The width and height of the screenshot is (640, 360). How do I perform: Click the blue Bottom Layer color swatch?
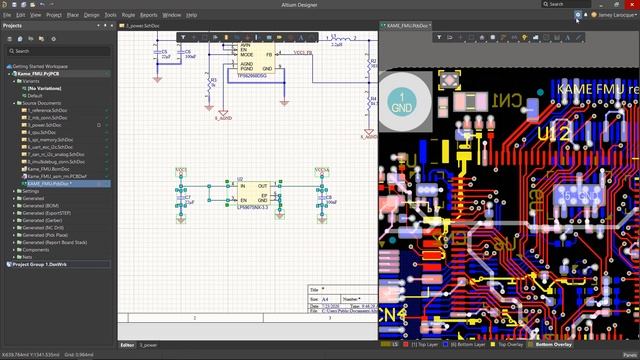pyautogui.click(x=446, y=344)
